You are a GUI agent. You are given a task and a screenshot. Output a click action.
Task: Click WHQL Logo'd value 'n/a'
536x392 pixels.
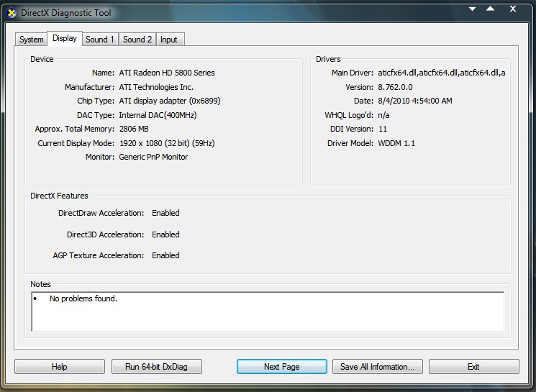click(383, 115)
